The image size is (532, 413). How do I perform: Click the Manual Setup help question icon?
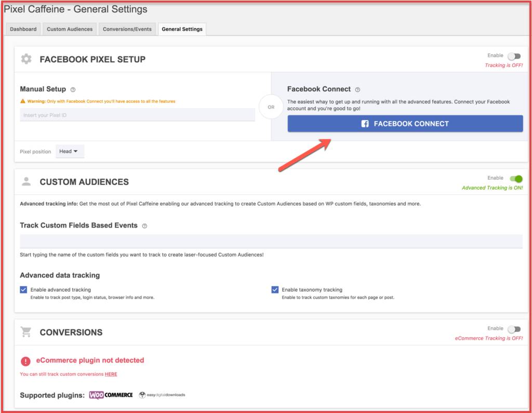(73, 89)
